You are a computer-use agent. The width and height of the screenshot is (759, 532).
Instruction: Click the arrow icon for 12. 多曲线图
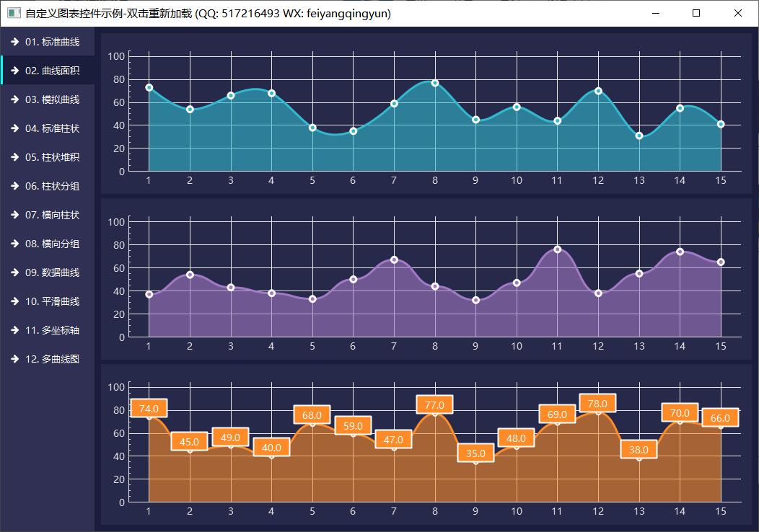coord(15,359)
